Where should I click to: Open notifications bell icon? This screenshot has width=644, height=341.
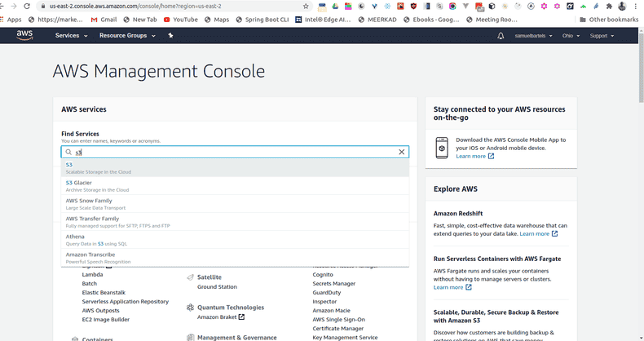click(x=501, y=36)
